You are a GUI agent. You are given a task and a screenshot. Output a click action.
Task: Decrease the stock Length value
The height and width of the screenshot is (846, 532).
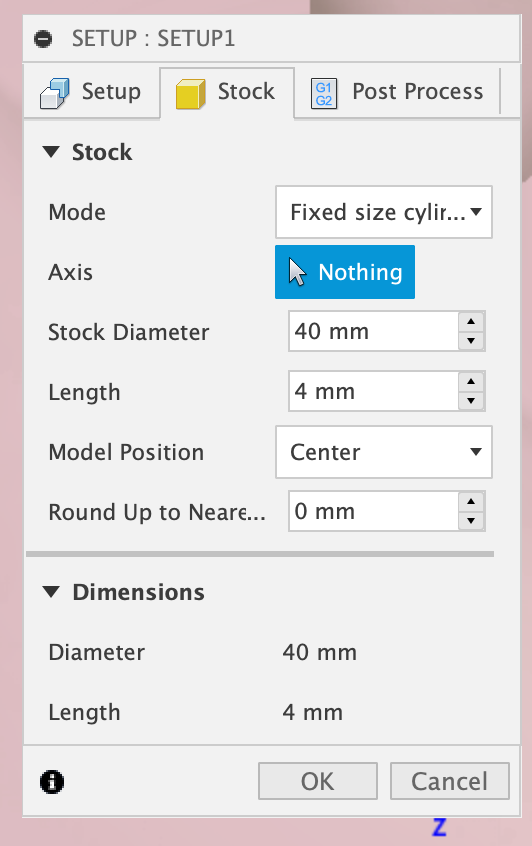coord(471,401)
